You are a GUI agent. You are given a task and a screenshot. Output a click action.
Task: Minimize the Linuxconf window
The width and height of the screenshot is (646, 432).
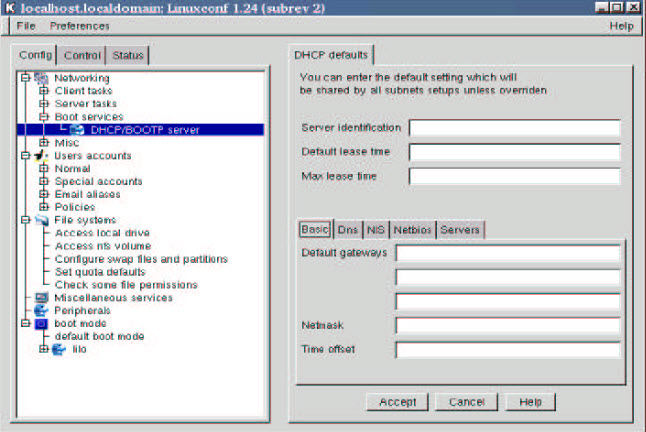pyautogui.click(x=602, y=7)
